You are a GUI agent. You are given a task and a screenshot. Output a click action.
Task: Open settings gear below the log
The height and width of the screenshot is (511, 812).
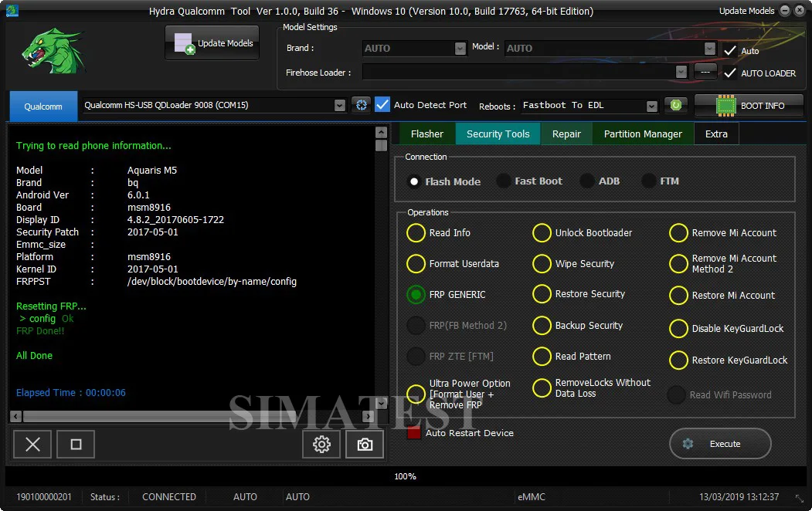point(321,445)
